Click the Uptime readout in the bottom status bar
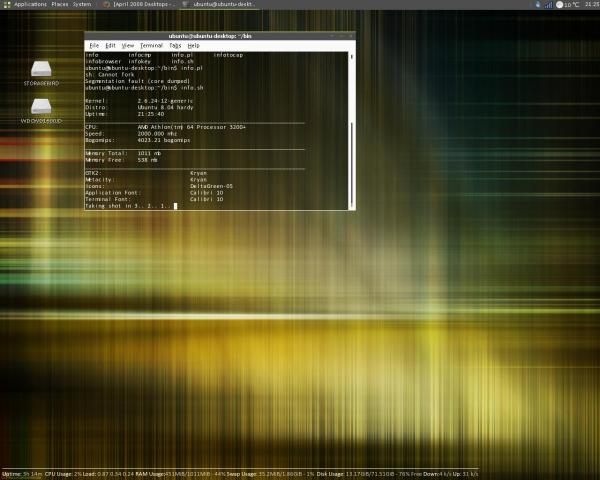600x480 pixels. coord(22,474)
